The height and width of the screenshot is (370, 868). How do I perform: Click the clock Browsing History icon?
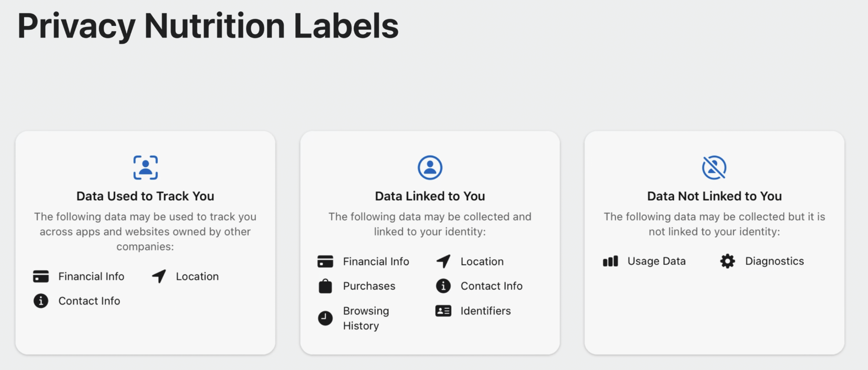point(325,318)
